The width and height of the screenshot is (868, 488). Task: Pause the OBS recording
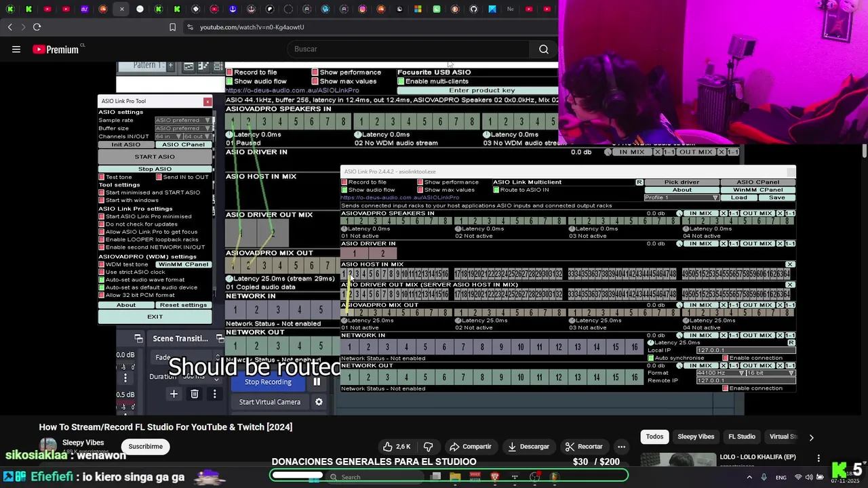click(316, 382)
